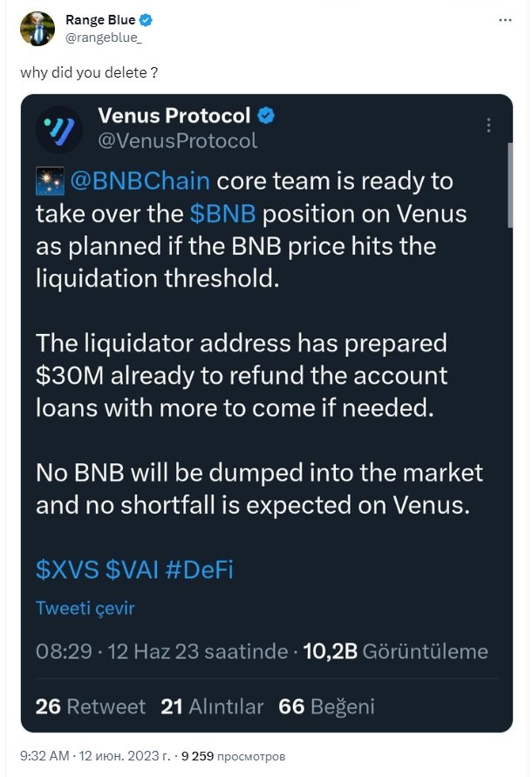This screenshot has width=532, height=777.
Task: View the 66 Beğeni likes
Action: point(327,706)
